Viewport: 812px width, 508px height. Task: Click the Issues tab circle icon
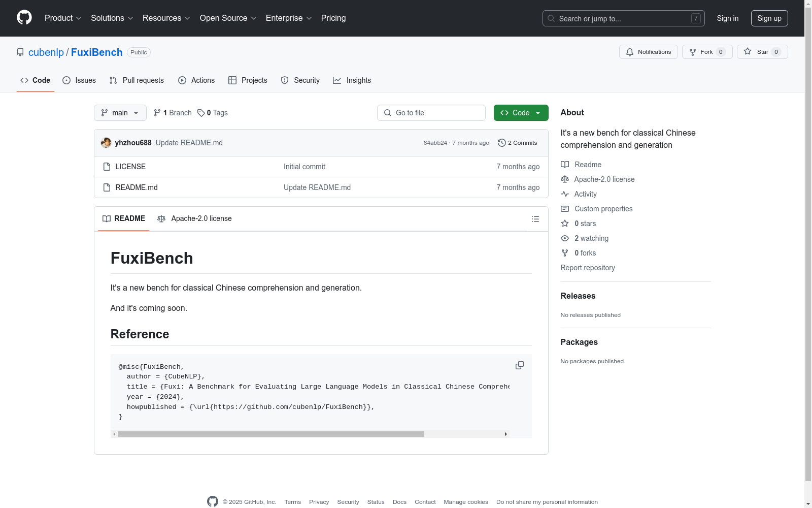(x=66, y=80)
